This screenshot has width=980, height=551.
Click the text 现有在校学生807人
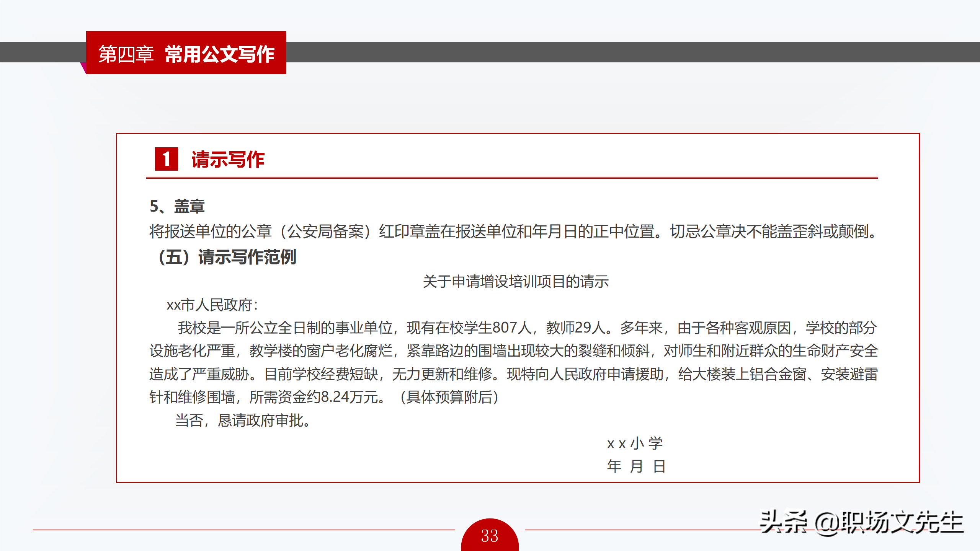(469, 328)
